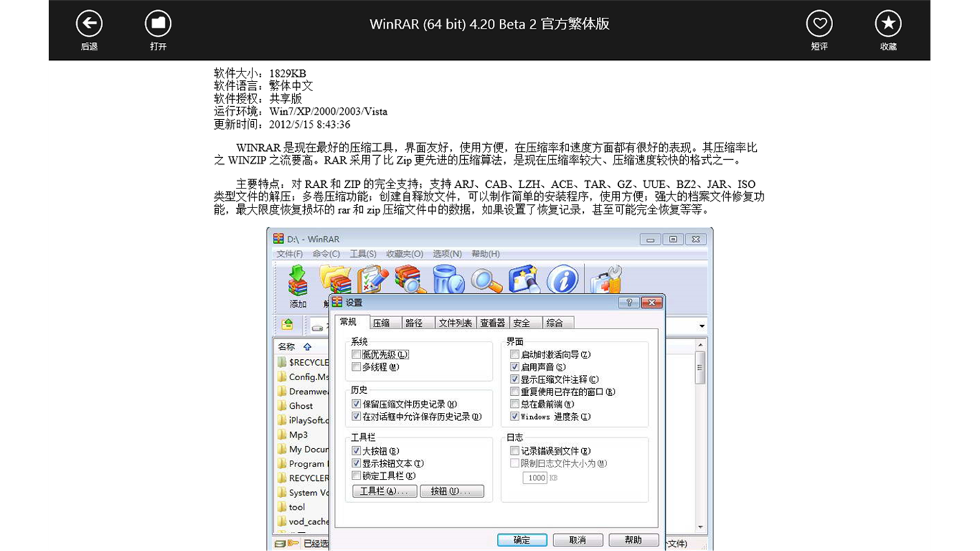This screenshot has height=551, width=980.
Task: Click the 按钮(U)... button
Action: tap(452, 491)
